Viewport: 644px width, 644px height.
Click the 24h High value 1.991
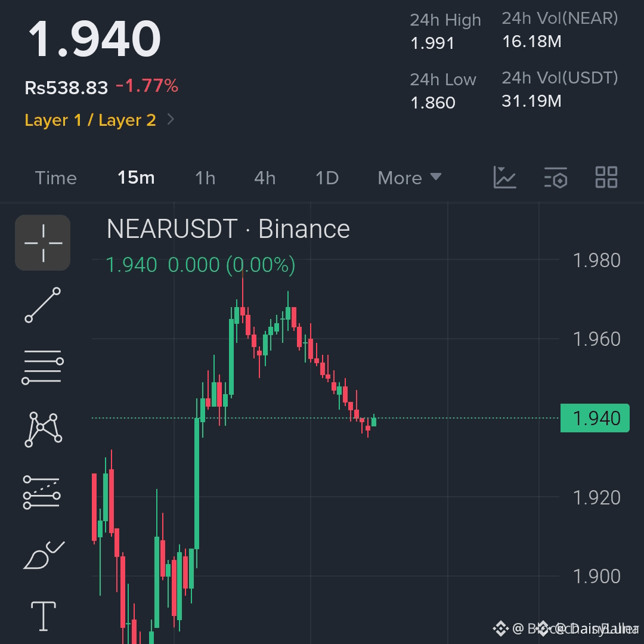coord(432,43)
